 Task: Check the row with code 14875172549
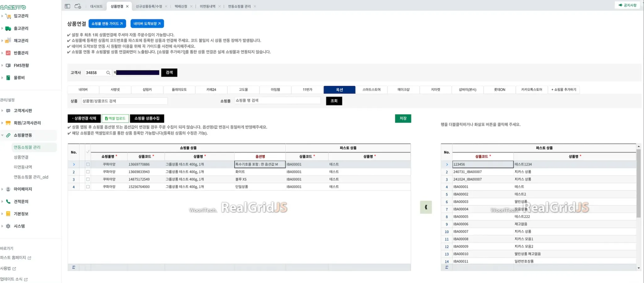[88, 179]
